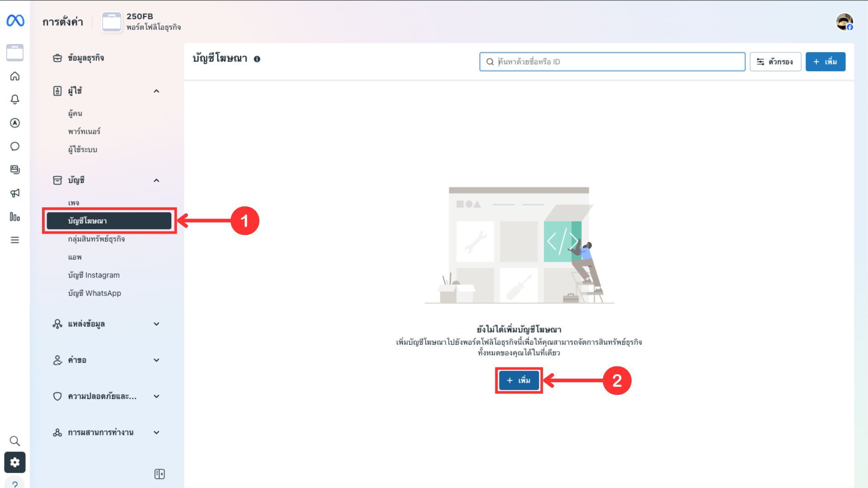Collapse the ผู้ใช้ section chevron
Viewport: 868px width, 488px height.
(156, 91)
